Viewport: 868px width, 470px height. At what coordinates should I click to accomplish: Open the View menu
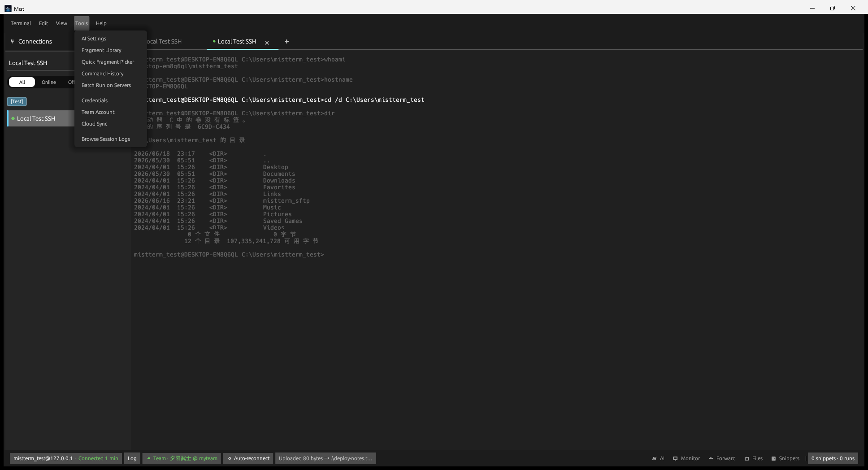61,23
